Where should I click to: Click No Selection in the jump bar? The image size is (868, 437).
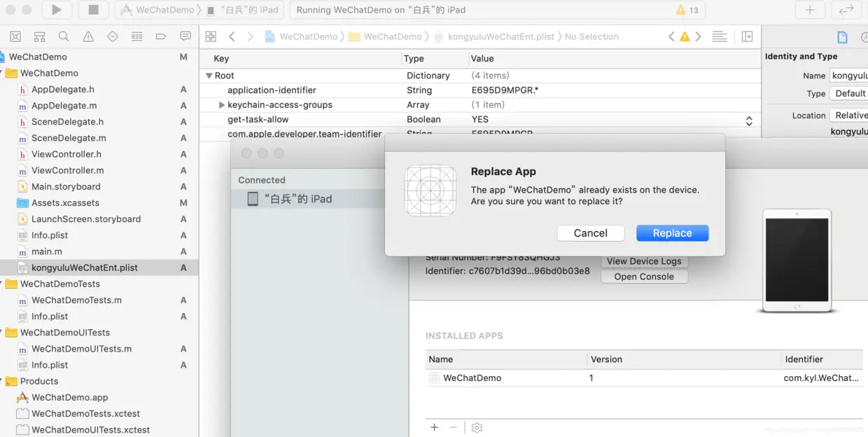591,36
